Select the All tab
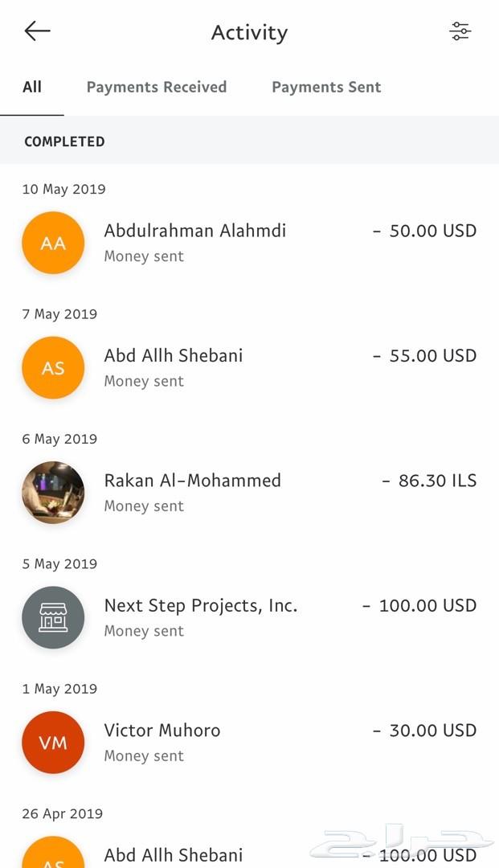 tap(32, 87)
